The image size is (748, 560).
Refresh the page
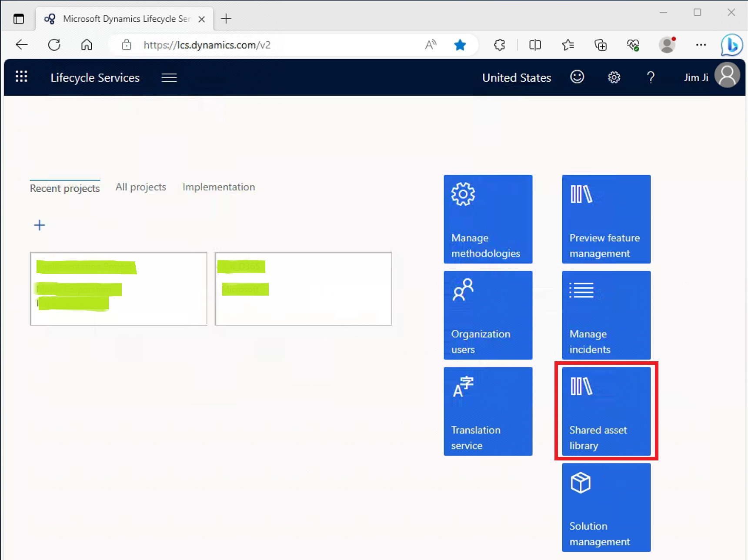54,44
